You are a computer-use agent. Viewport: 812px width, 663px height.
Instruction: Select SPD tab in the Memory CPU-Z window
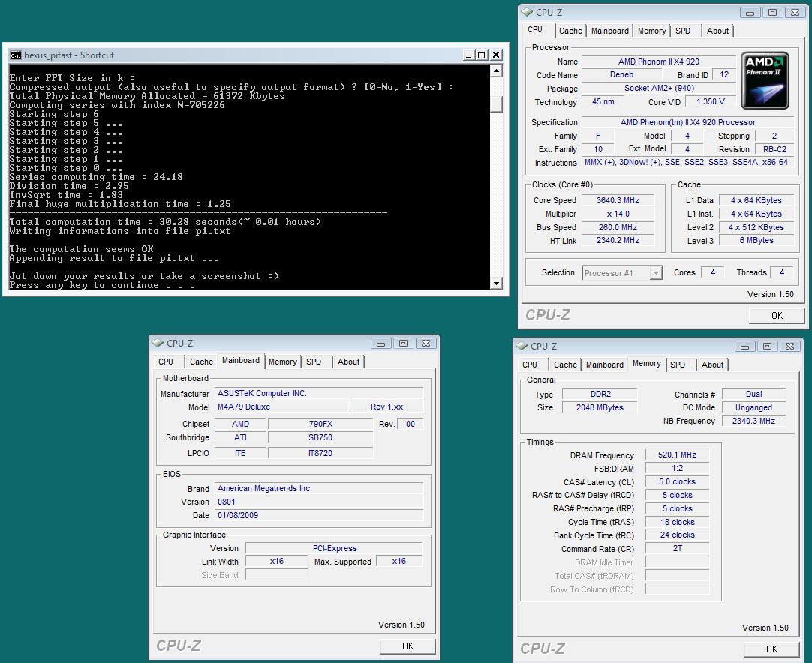pos(678,365)
